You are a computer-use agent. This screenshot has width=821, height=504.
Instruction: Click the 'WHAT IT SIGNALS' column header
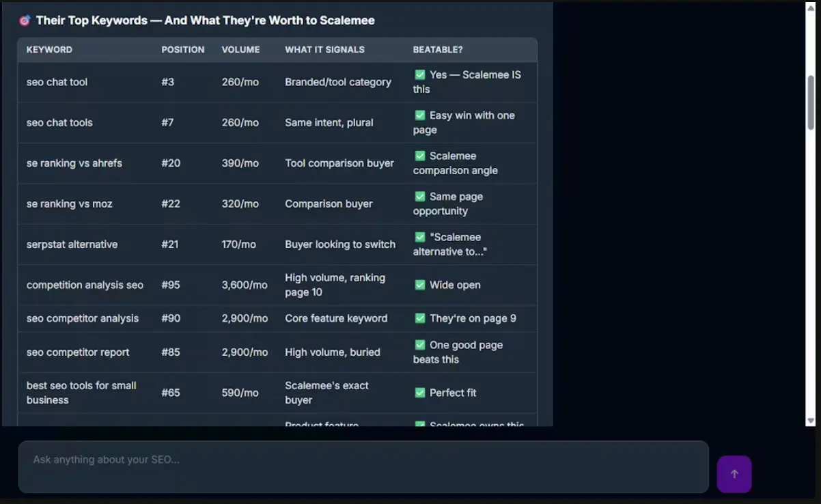[324, 50]
